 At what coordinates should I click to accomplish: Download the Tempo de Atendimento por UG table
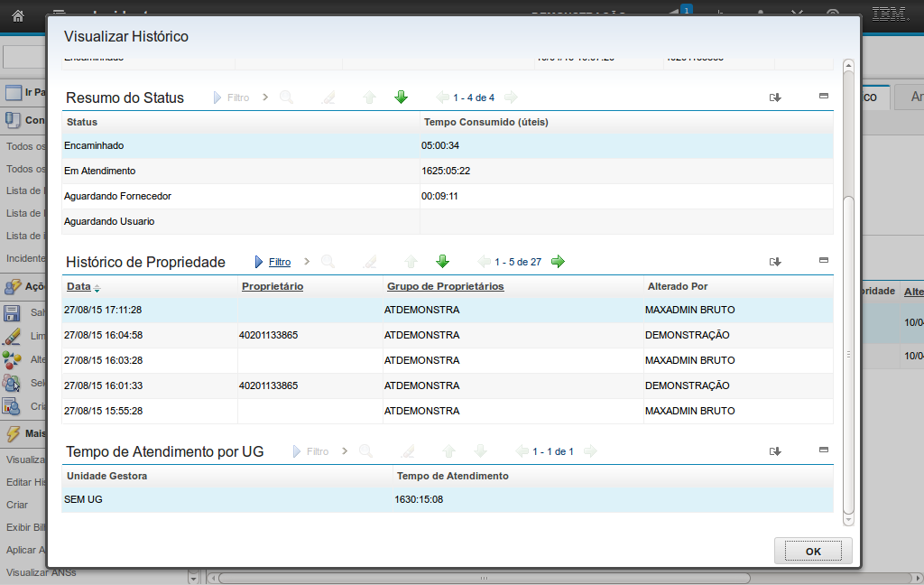click(774, 451)
